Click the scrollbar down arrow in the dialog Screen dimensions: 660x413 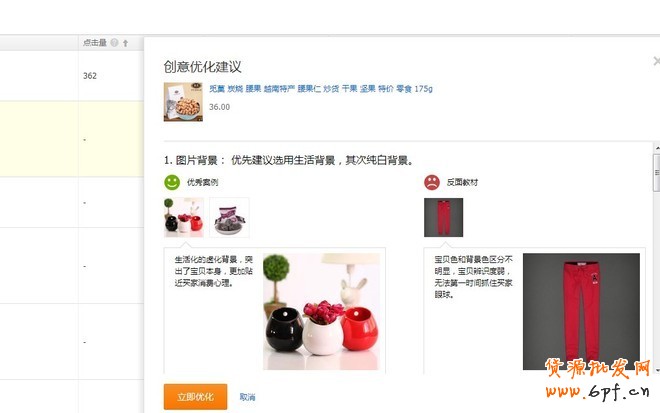tap(657, 370)
